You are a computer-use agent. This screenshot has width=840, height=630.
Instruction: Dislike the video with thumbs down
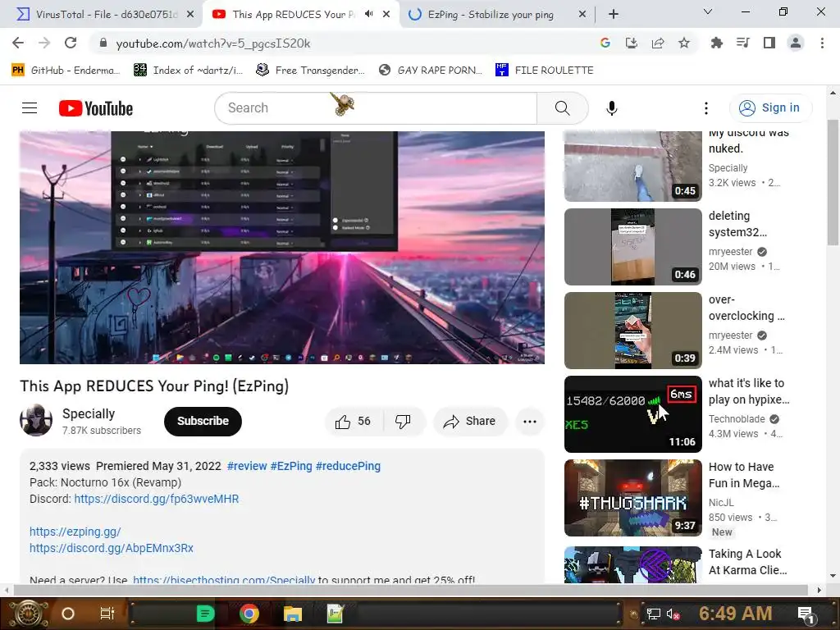[404, 422]
